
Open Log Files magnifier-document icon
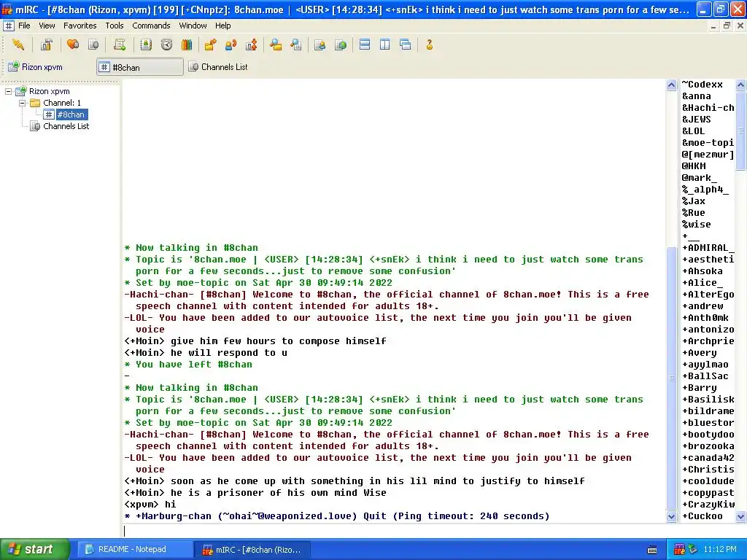296,44
